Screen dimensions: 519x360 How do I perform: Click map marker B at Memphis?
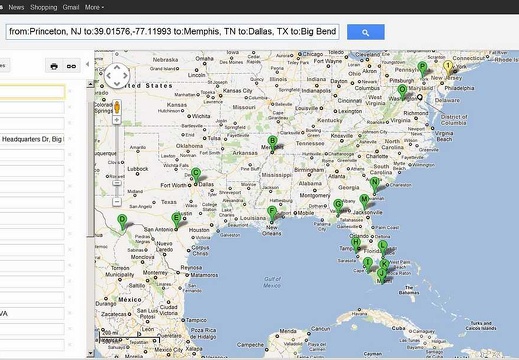tap(272, 144)
